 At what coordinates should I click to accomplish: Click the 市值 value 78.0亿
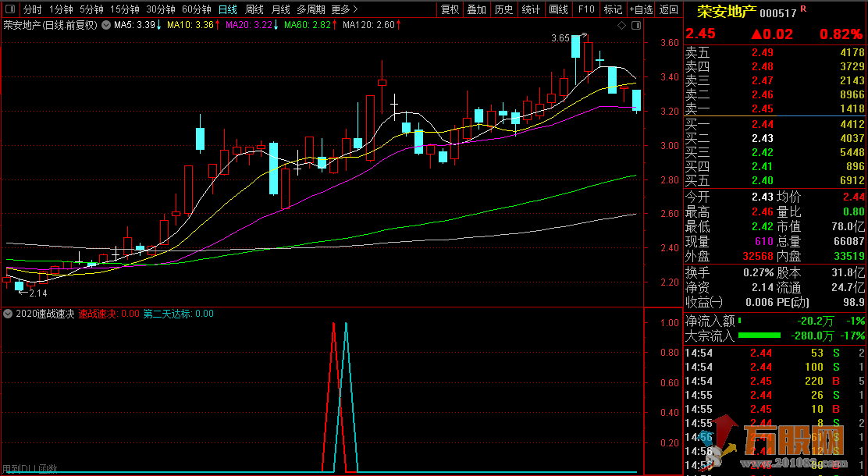point(846,226)
